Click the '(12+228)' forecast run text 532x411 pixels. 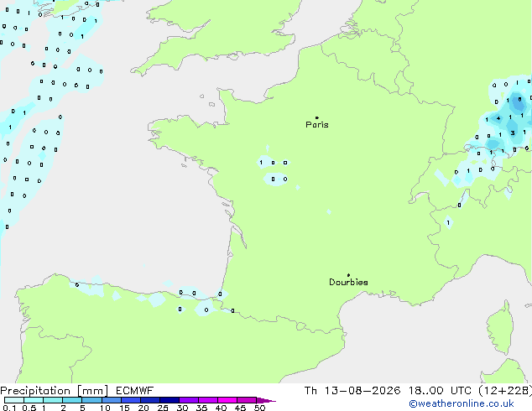[x=505, y=391]
